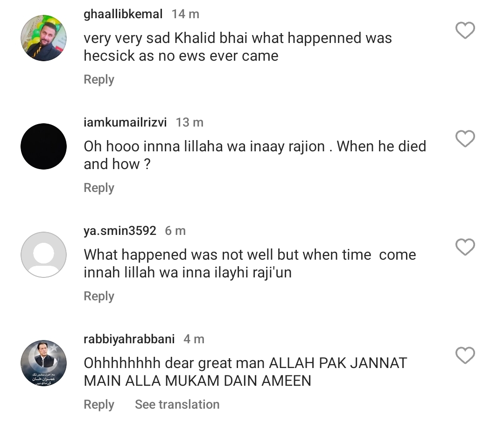Open the ghaallibkemal username link
The height and width of the screenshot is (425, 504).
coord(123,14)
